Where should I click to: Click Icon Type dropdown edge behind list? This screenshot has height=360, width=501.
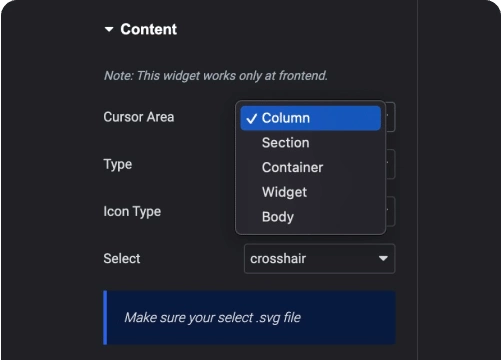click(x=391, y=212)
